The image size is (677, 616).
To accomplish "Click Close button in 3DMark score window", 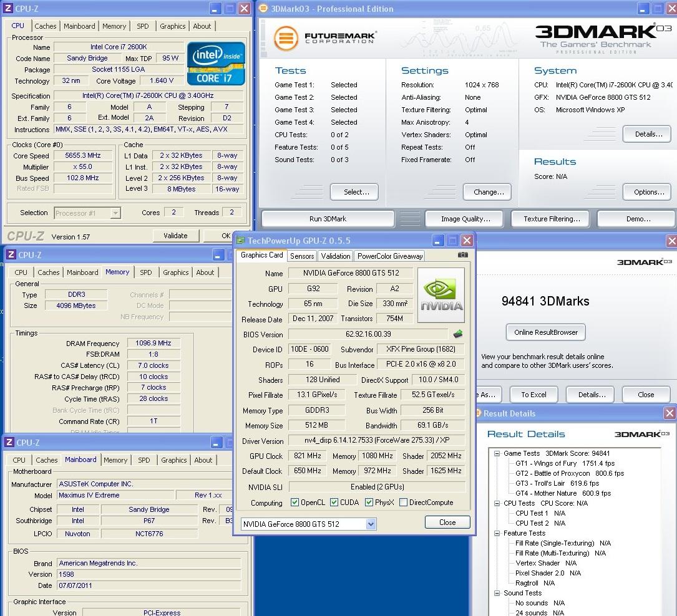I will (x=646, y=395).
